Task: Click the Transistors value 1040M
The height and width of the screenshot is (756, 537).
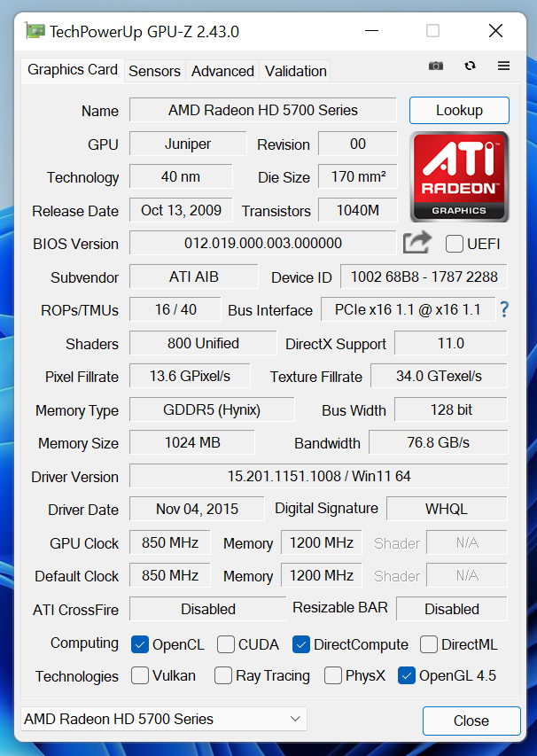Action: pos(358,210)
